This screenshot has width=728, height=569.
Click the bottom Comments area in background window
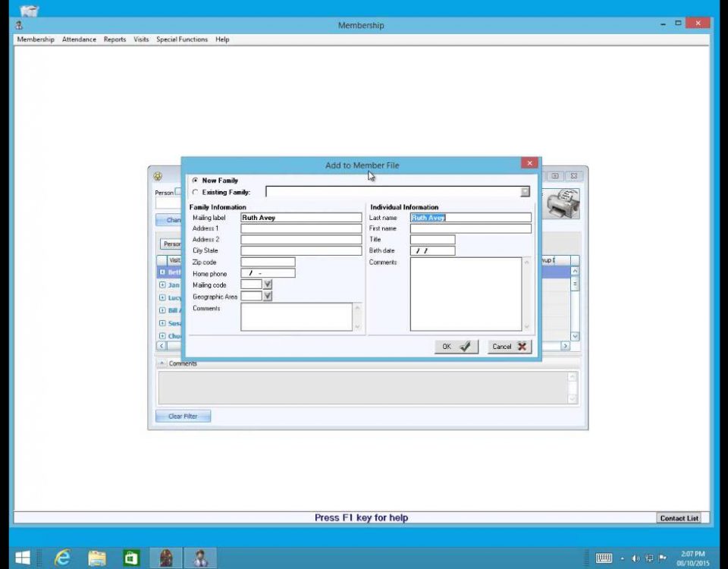pos(363,388)
